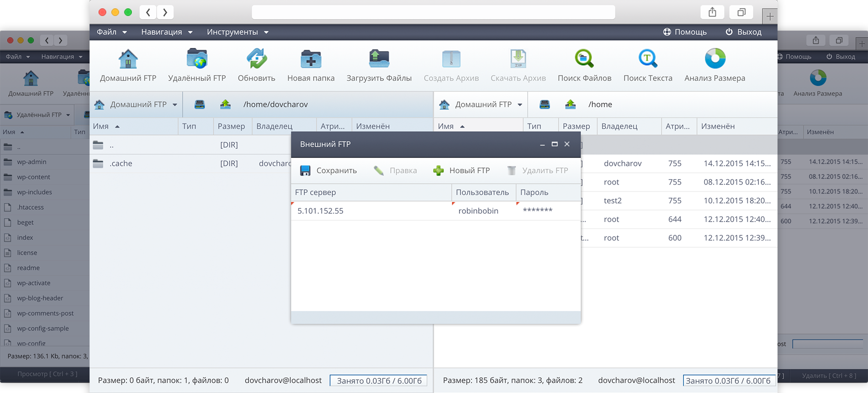Click FTP сервер column header in dialog
868x393 pixels.
pos(371,192)
